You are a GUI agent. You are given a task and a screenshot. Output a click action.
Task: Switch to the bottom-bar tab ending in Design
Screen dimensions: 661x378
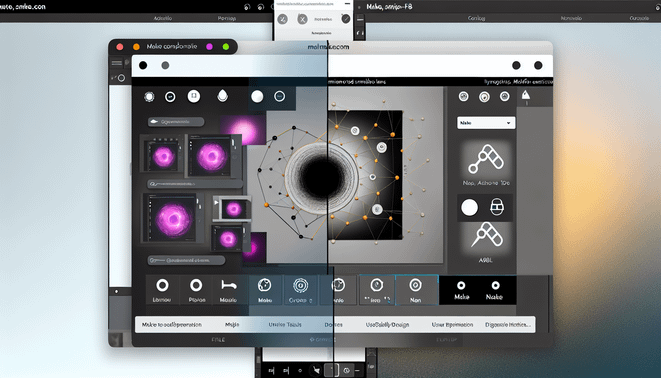(x=387, y=324)
